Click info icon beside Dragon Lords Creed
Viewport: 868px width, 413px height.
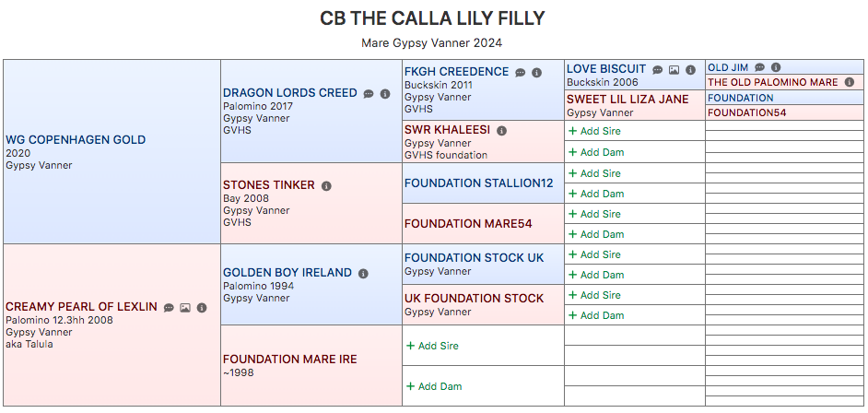[385, 94]
